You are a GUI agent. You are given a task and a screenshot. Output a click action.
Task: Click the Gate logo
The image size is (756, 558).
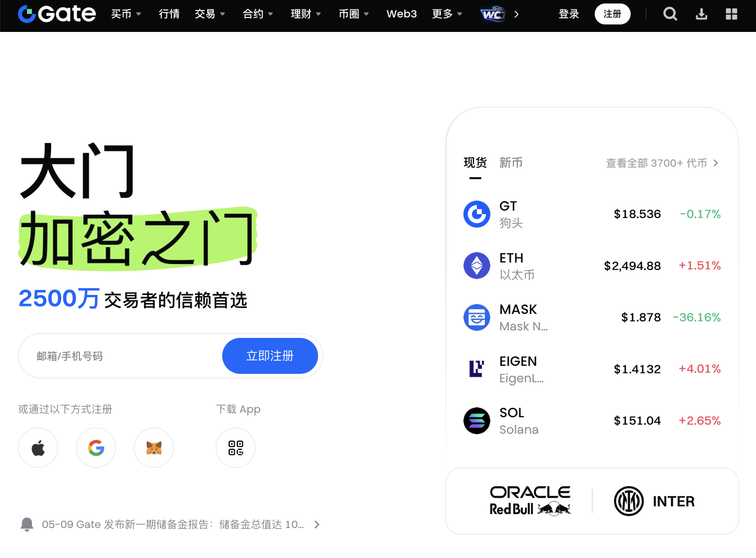pos(56,14)
